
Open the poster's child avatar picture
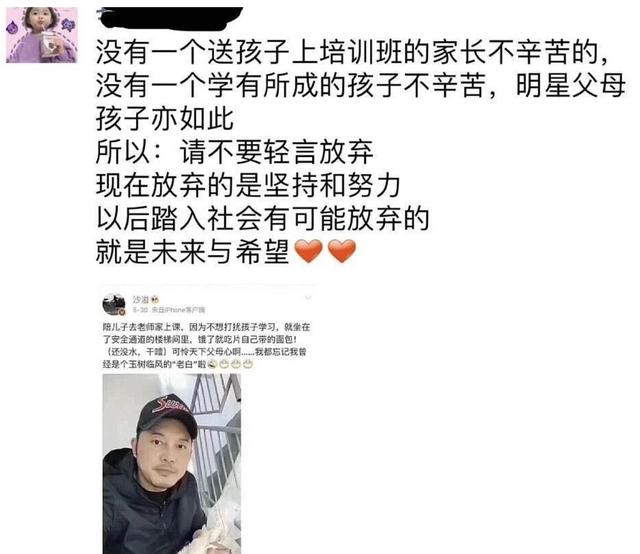[42, 35]
